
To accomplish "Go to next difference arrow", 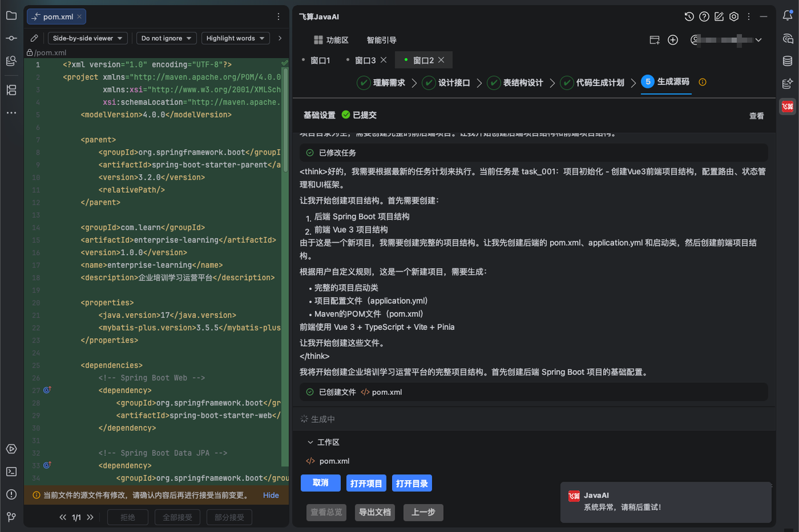I will click(x=90, y=517).
